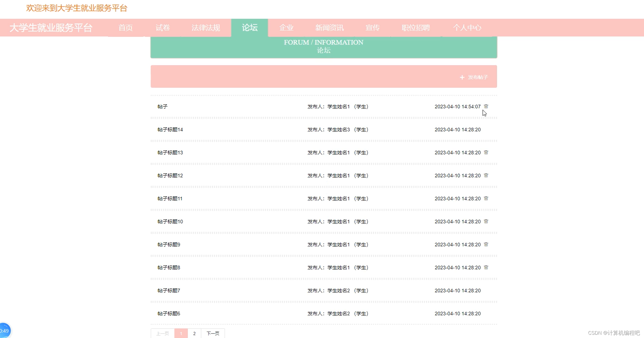
Task: Delete post "帖子标题10" using trash icon
Action: pyautogui.click(x=486, y=221)
